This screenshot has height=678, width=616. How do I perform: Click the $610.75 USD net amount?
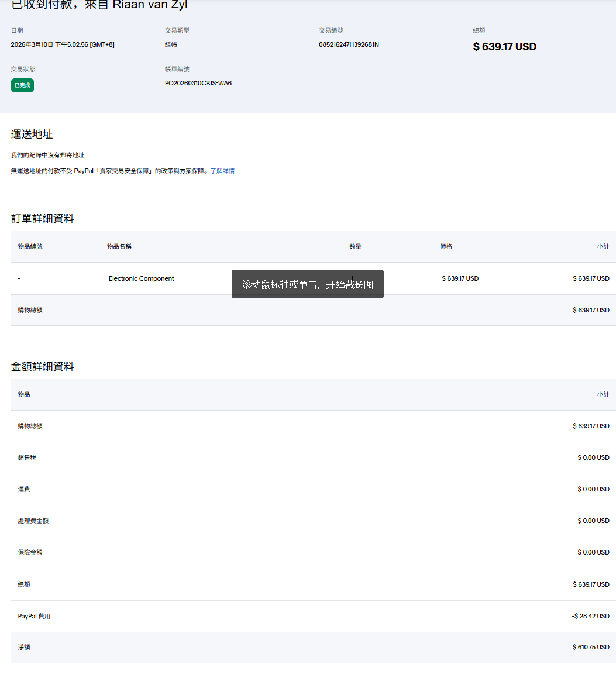(x=591, y=647)
